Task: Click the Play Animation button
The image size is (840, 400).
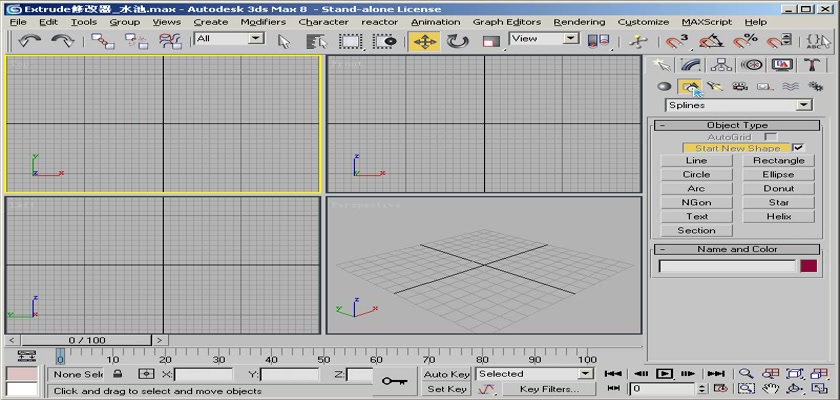Action: (664, 374)
